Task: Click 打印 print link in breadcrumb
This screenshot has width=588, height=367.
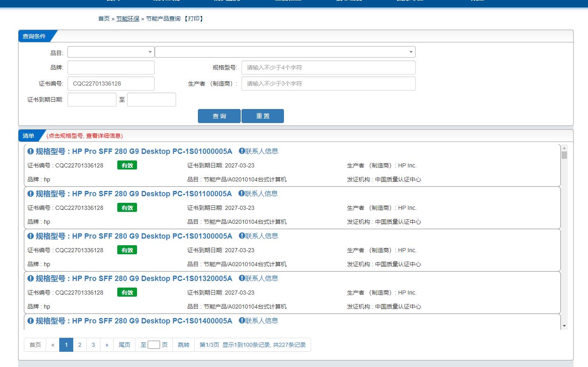Action: click(x=194, y=19)
